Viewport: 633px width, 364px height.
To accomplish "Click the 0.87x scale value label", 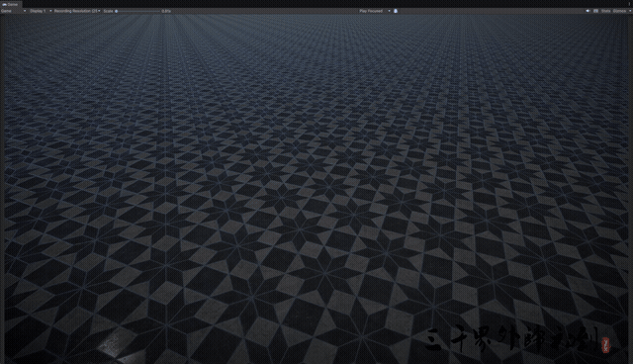I will [x=166, y=11].
